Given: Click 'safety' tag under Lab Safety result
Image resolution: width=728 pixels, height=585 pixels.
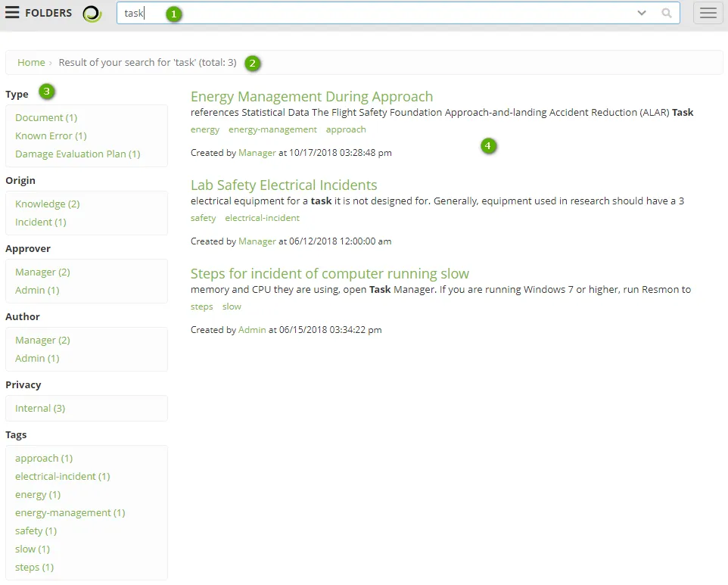Looking at the screenshot, I should click(203, 218).
